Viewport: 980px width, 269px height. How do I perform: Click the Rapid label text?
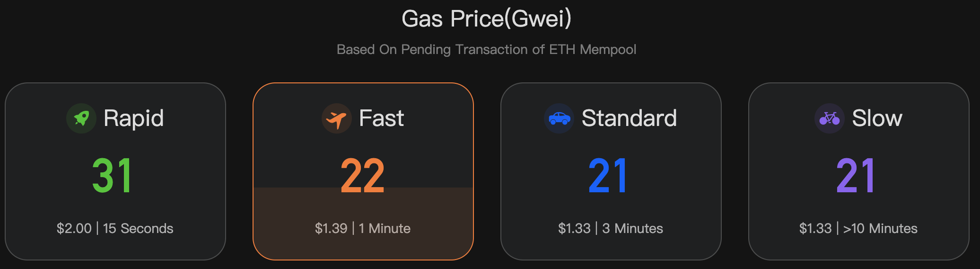point(134,118)
